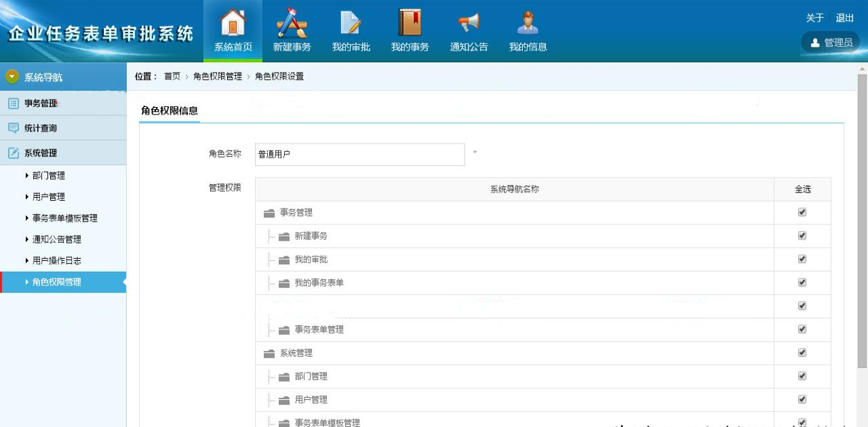Toggle the 部门管理 permission checkbox
Image resolution: width=868 pixels, height=427 pixels.
pos(802,376)
